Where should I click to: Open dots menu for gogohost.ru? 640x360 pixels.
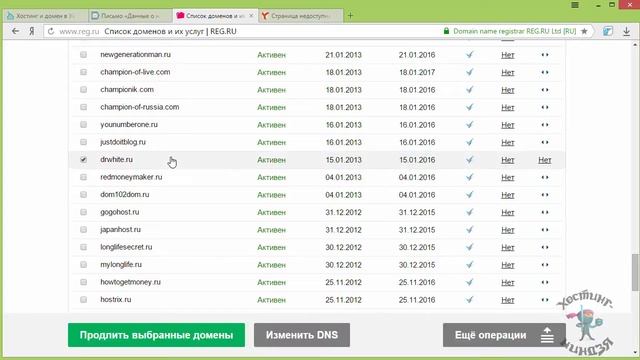pyautogui.click(x=545, y=212)
